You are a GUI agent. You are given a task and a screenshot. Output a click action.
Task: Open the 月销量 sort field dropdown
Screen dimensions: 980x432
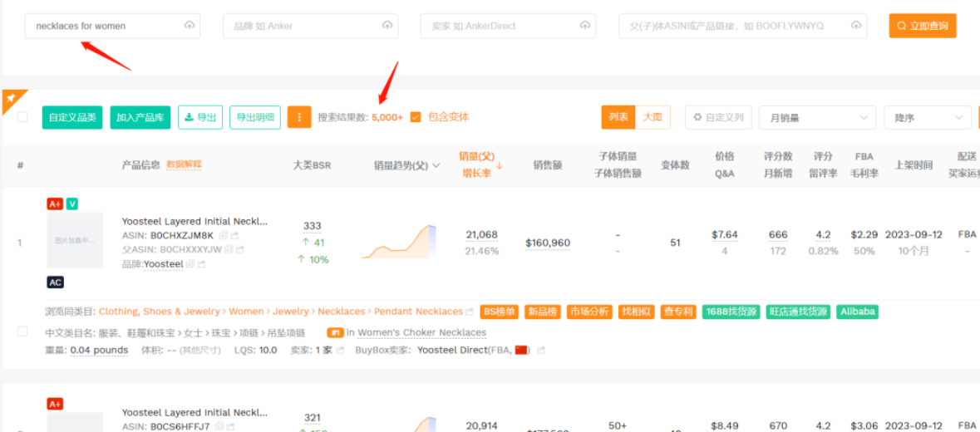818,117
